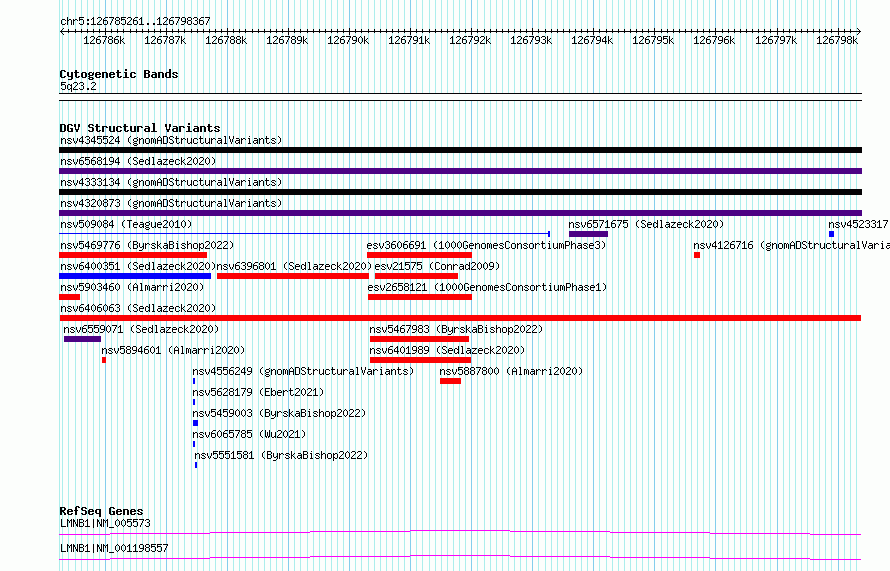The image size is (890, 571).
Task: Click the blue nsv6400351 variant bar
Action: pyautogui.click(x=135, y=276)
